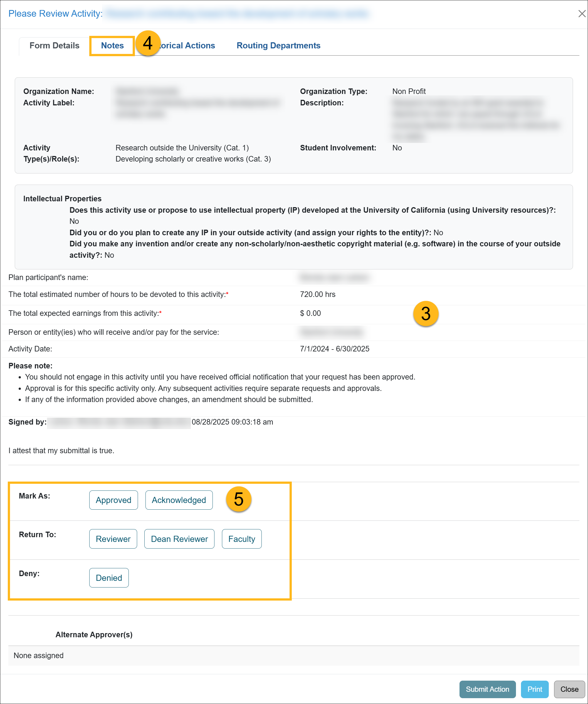The height and width of the screenshot is (704, 588).
Task: Print the activity form
Action: click(x=534, y=689)
